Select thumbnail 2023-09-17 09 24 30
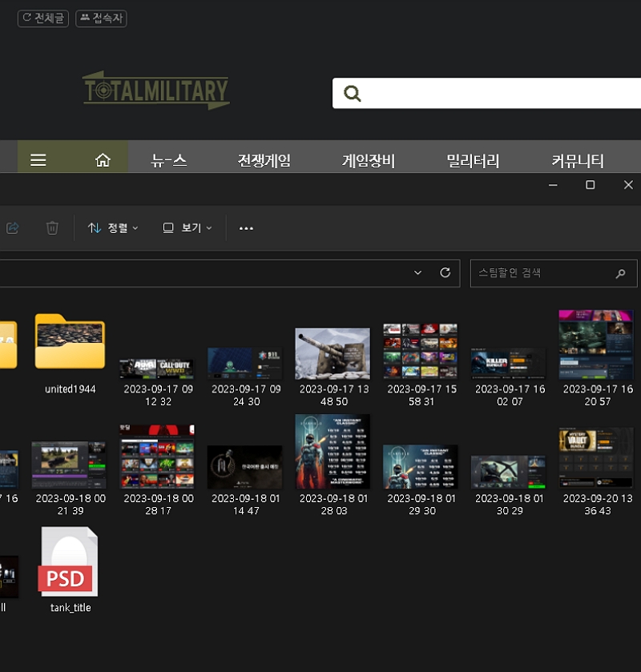The width and height of the screenshot is (641, 672). coord(245,364)
